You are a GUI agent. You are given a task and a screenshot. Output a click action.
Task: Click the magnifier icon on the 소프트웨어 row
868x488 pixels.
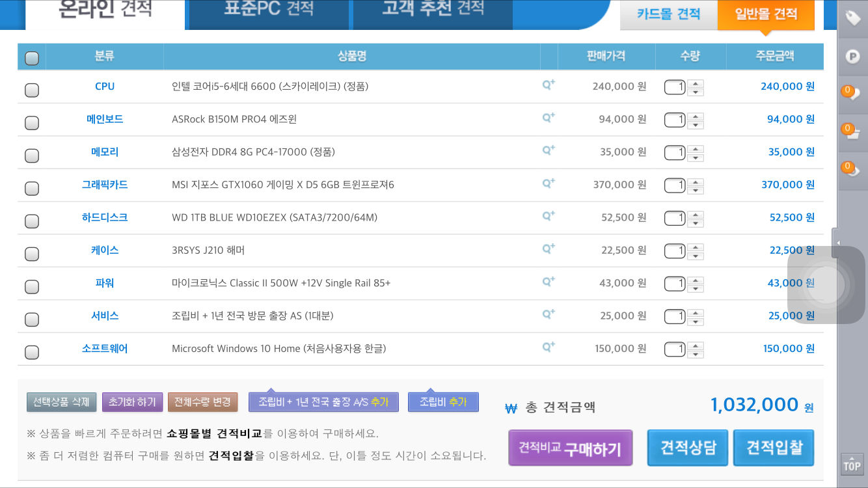coord(549,347)
